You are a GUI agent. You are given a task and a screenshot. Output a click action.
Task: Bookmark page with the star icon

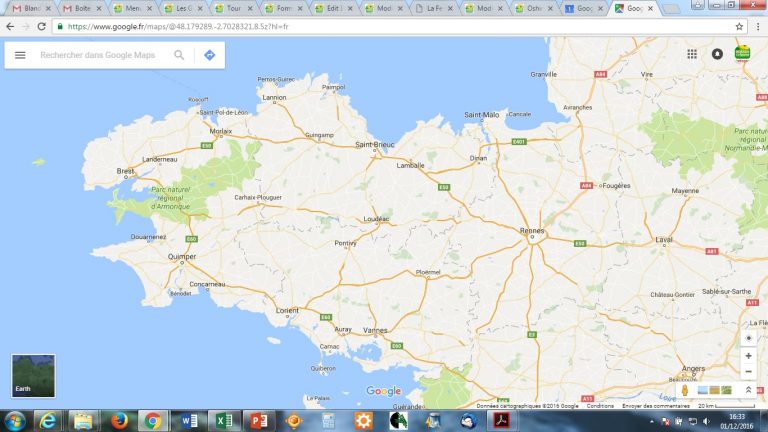tap(740, 26)
